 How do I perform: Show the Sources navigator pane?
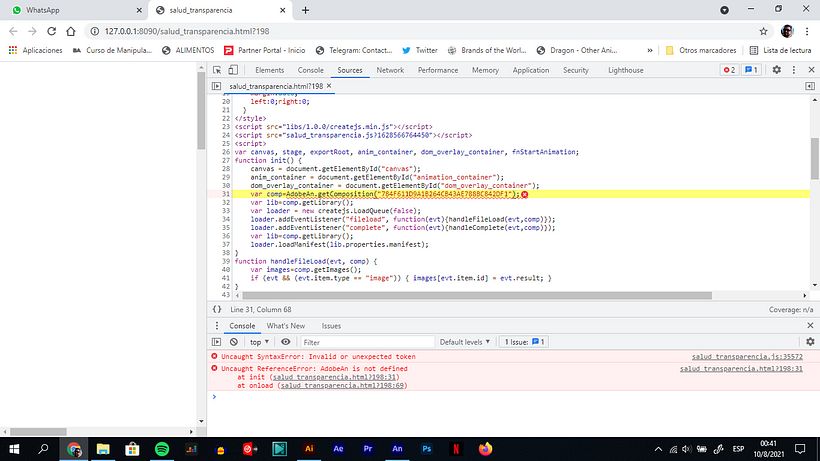[x=217, y=86]
